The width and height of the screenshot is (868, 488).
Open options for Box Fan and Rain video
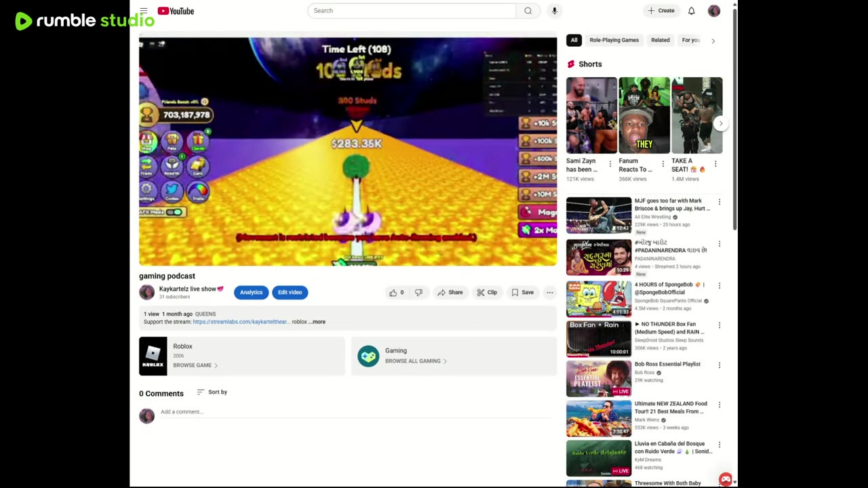pos(719,325)
